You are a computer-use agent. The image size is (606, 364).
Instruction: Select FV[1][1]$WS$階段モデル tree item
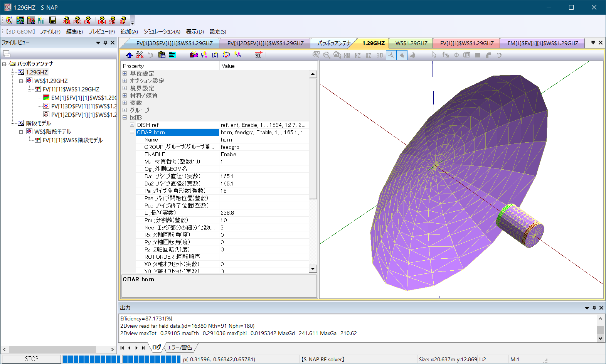pos(72,140)
